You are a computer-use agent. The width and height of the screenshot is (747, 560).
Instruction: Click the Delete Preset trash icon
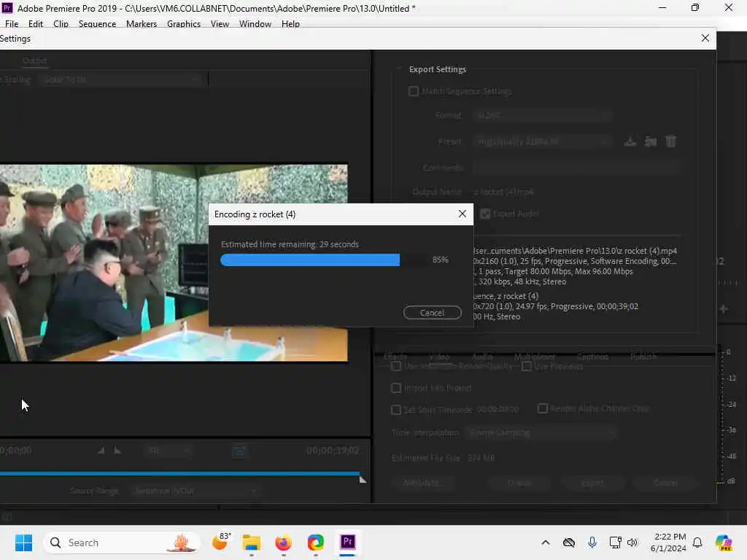[671, 141]
